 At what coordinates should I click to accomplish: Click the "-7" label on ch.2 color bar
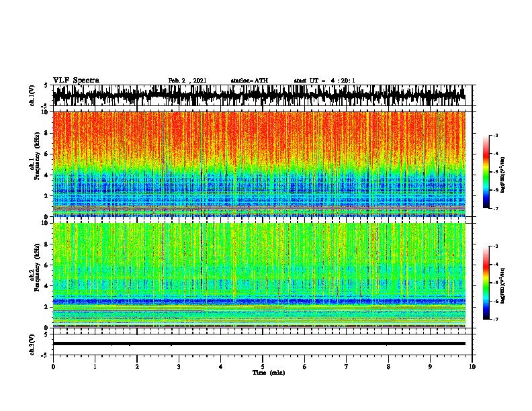[x=496, y=319]
